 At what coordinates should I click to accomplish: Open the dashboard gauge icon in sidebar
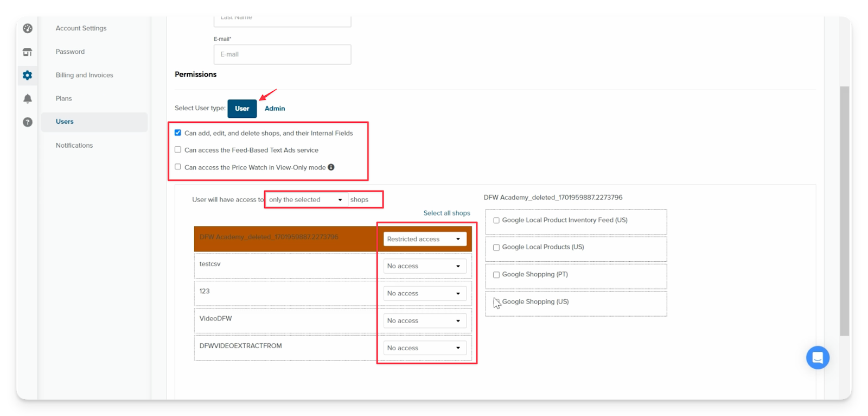tap(28, 28)
